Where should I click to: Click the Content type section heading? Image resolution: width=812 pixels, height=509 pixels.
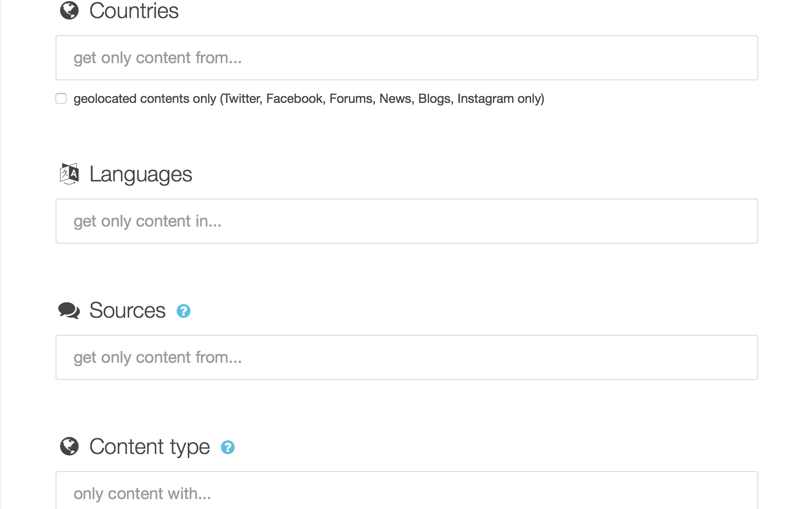pyautogui.click(x=149, y=447)
